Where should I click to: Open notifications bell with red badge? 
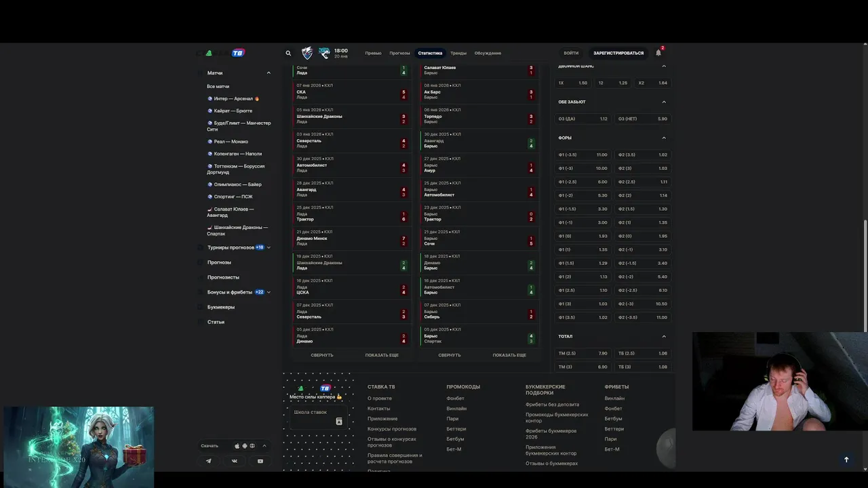click(658, 52)
